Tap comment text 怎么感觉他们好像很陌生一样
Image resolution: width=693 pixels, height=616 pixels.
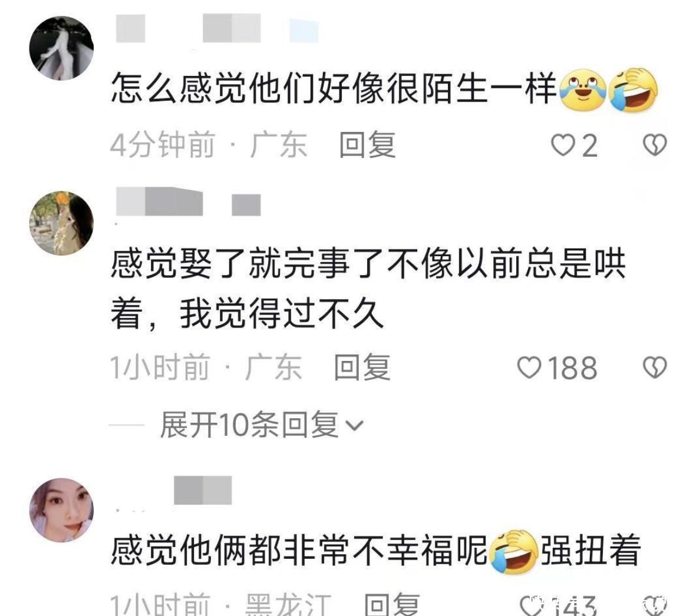(334, 88)
